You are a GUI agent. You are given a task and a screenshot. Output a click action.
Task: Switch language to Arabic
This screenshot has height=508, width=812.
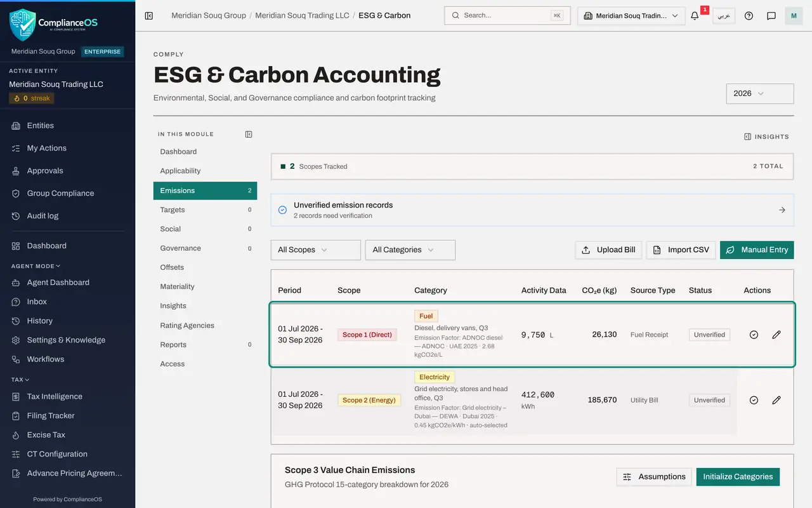tap(724, 16)
